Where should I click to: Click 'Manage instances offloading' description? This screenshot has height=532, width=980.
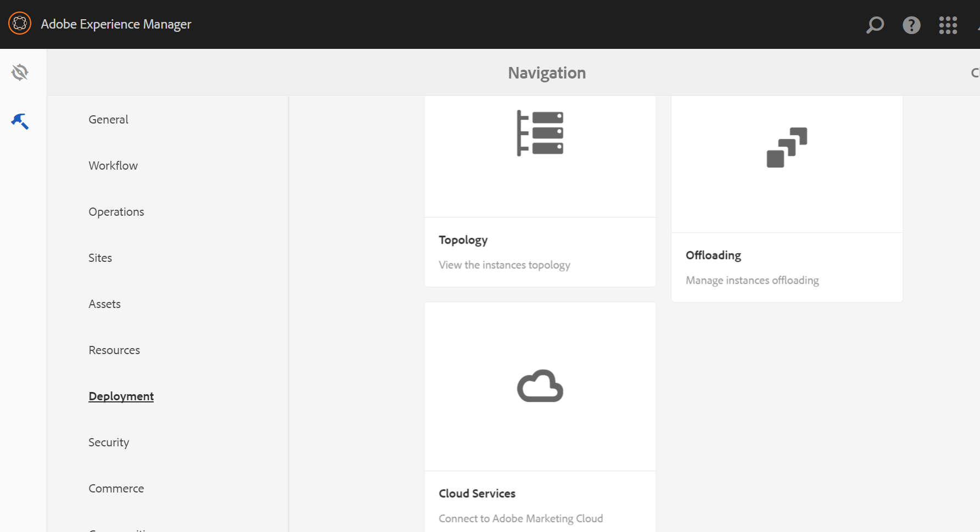[x=752, y=281]
